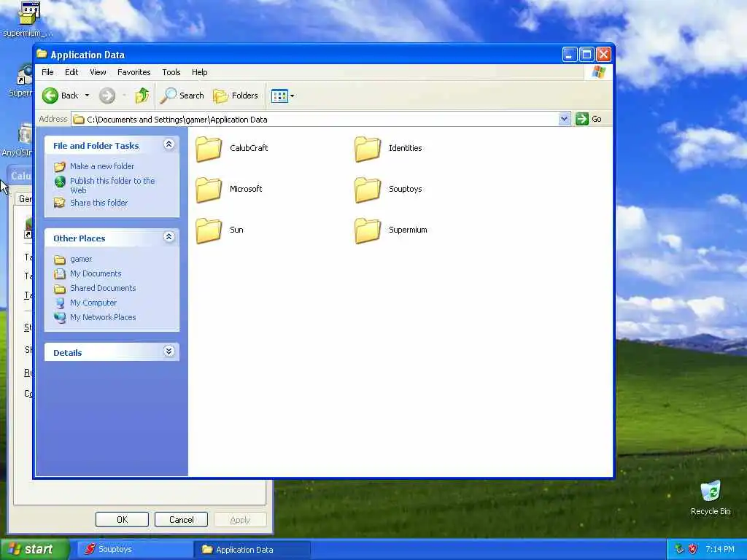Open the Search pane
Viewport: 747px width, 560px height.
coord(182,96)
